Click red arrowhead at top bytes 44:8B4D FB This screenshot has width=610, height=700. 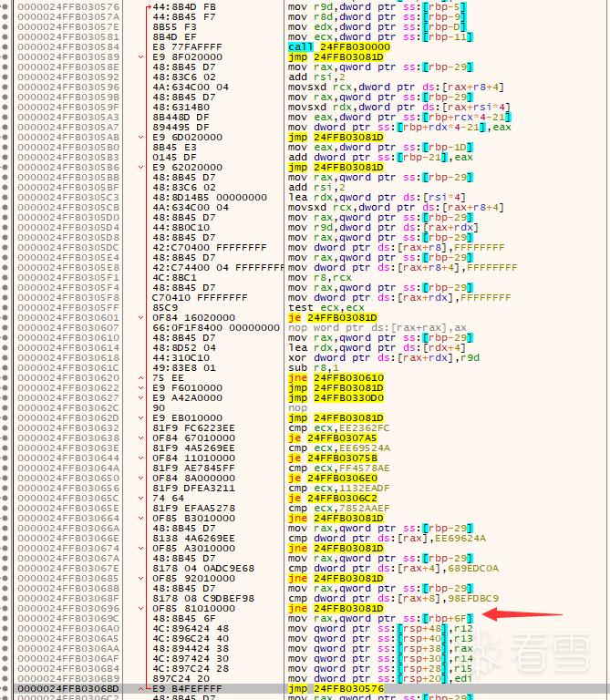click(150, 7)
